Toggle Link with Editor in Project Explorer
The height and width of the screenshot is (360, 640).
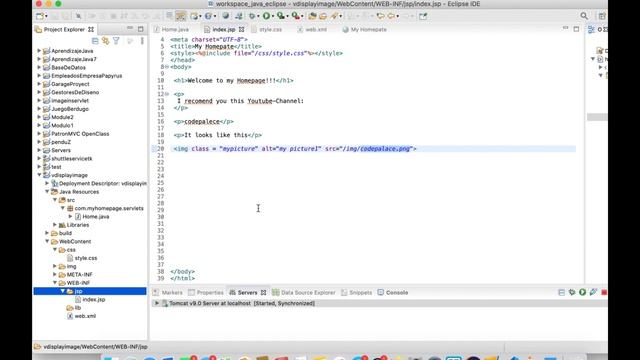[x=105, y=40]
